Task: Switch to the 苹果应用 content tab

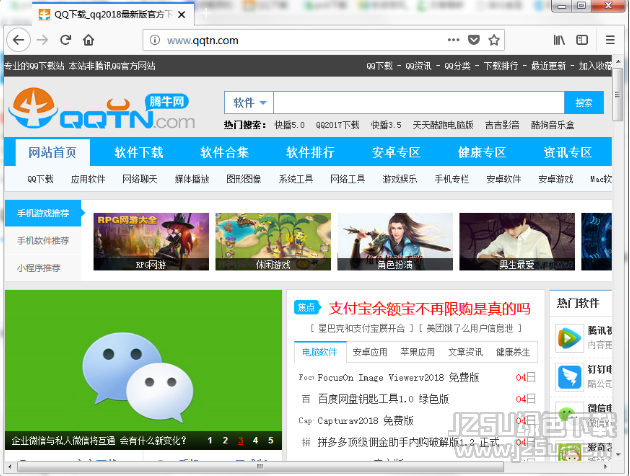Action: [417, 352]
